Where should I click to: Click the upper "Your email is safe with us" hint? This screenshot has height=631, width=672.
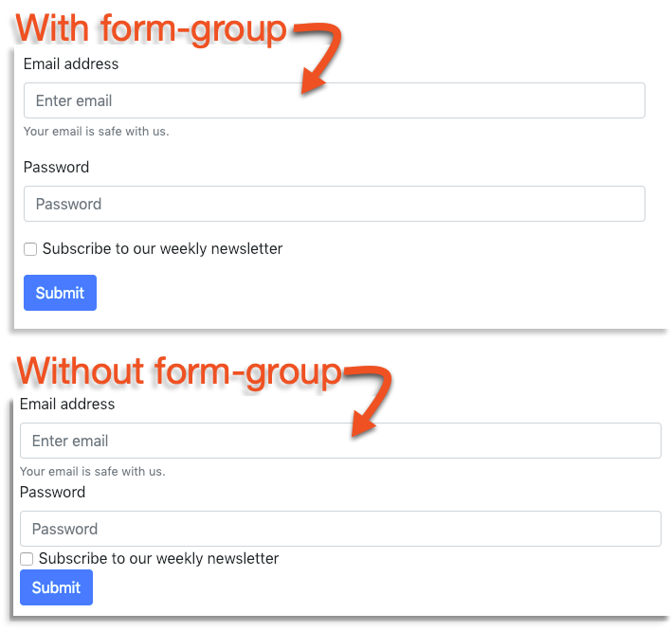(x=96, y=132)
